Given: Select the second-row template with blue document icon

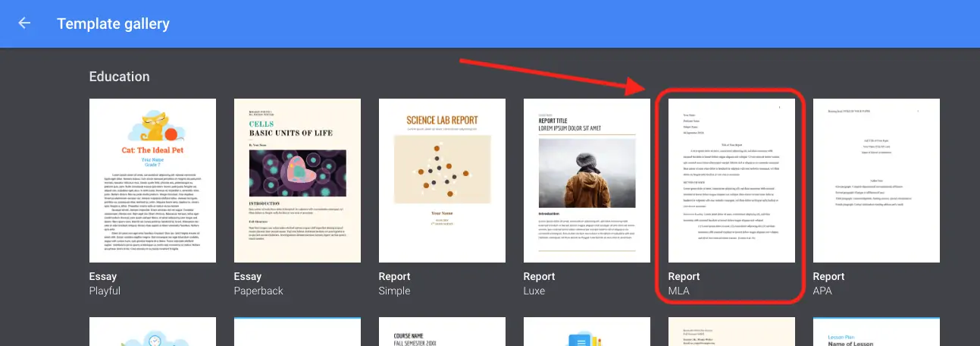Looking at the screenshot, I should pos(587,332).
